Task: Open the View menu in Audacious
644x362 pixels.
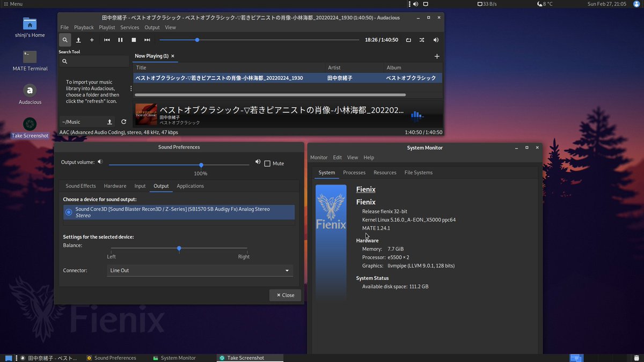Action: (x=170, y=27)
